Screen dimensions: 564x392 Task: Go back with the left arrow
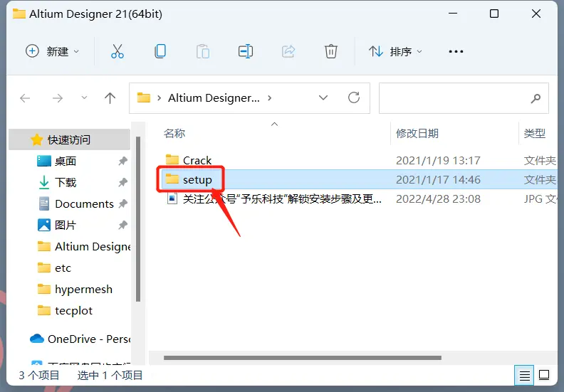25,97
